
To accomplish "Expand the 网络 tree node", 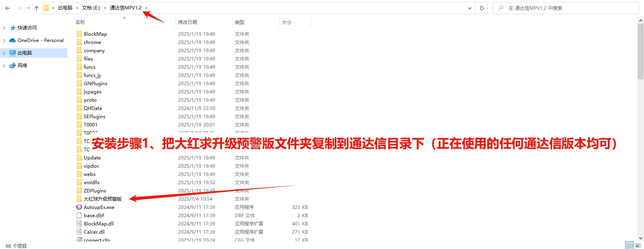I will (4, 66).
